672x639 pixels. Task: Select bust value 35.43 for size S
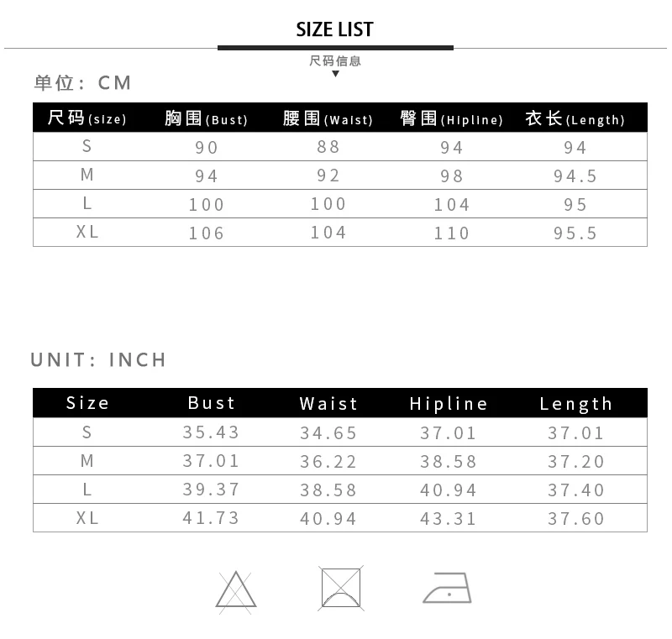(x=211, y=432)
